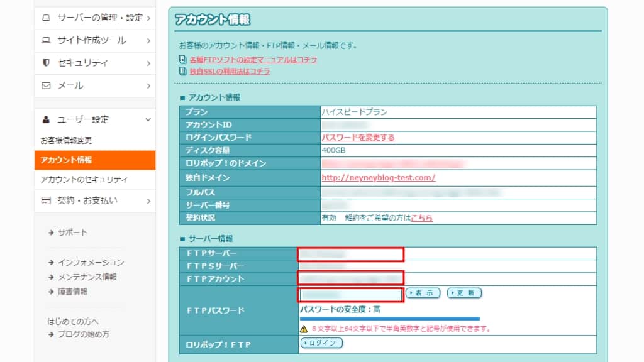Viewport: 644px width, 362px height.
Task: Click the blurred FTPSサーバー value
Action: 322,266
